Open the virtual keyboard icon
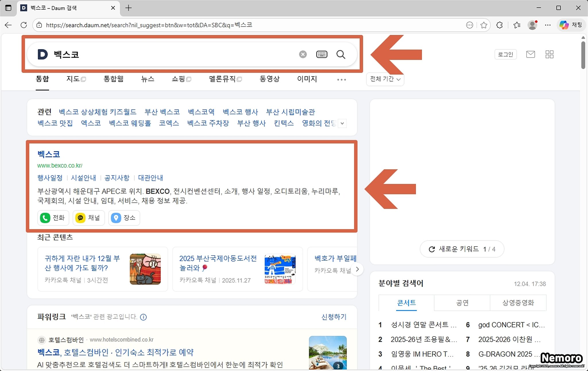The width and height of the screenshot is (588, 371). [322, 54]
